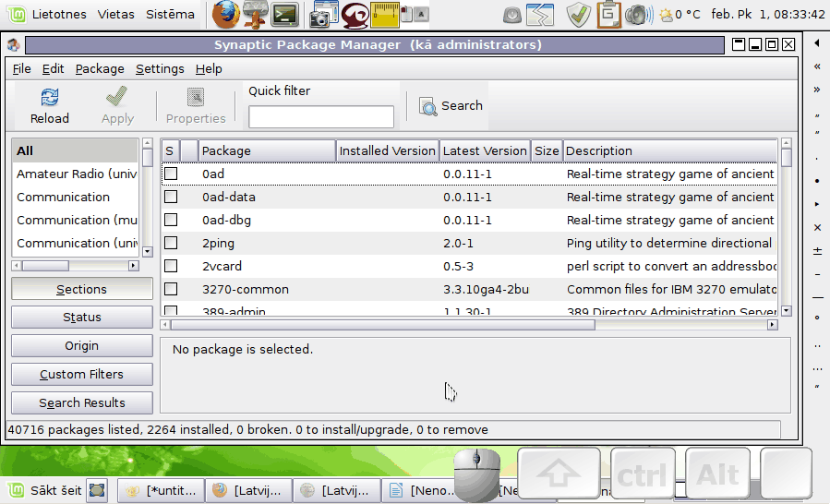830x504 pixels.
Task: Click the Search magnifier toolbar icon
Action: pos(427,106)
